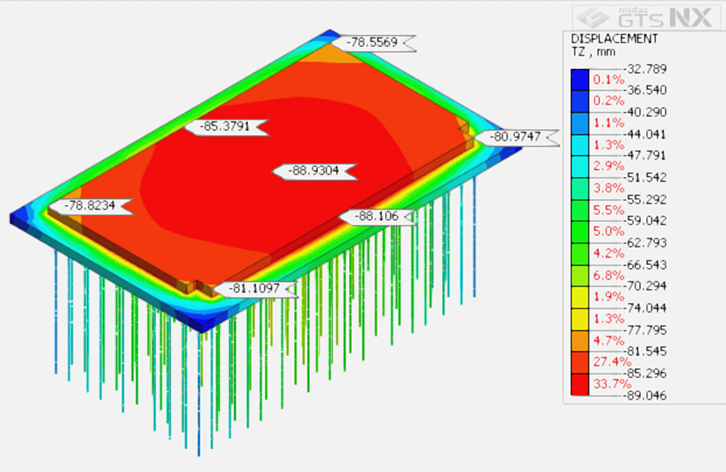This screenshot has height=472, width=726.
Task: Select the -85.3791 result label
Action: click(226, 126)
